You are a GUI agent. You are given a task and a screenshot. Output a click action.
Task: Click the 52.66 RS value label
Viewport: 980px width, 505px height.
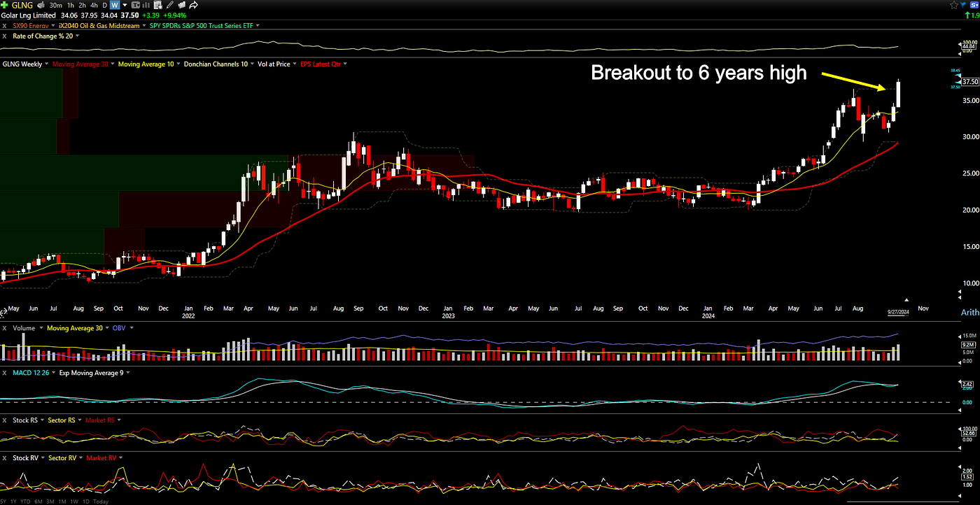pos(969,433)
